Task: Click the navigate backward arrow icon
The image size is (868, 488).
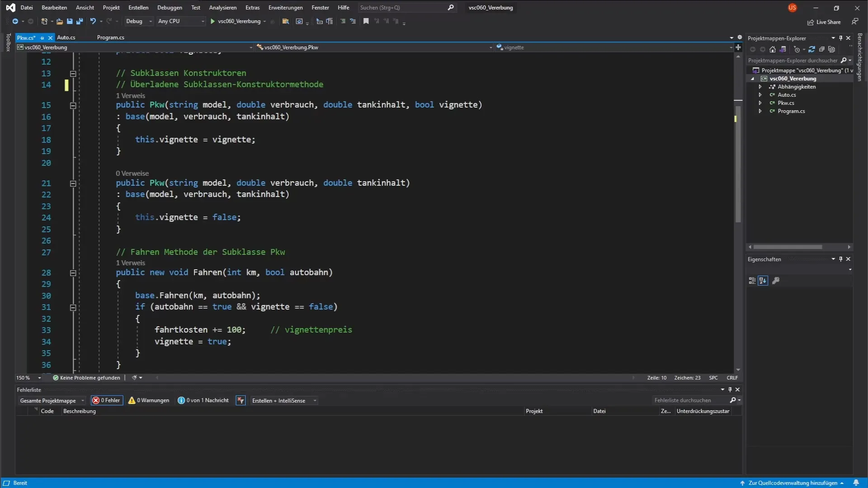Action: (15, 21)
